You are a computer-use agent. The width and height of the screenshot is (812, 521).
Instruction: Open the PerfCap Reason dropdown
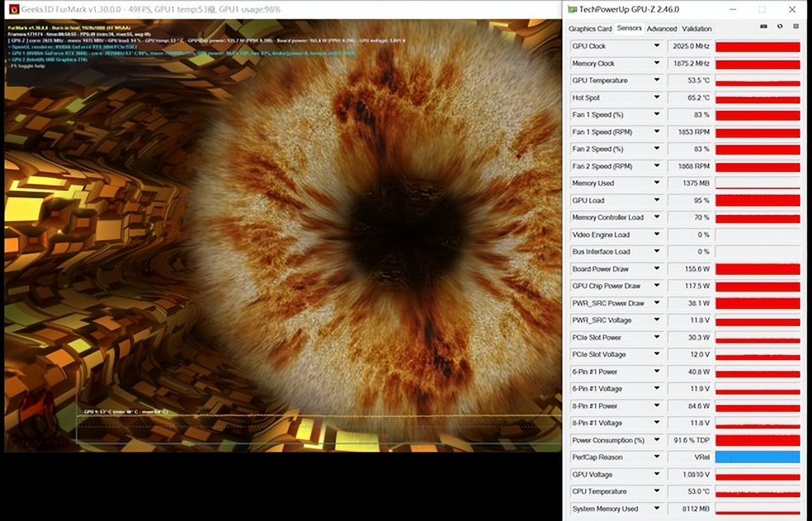[657, 457]
